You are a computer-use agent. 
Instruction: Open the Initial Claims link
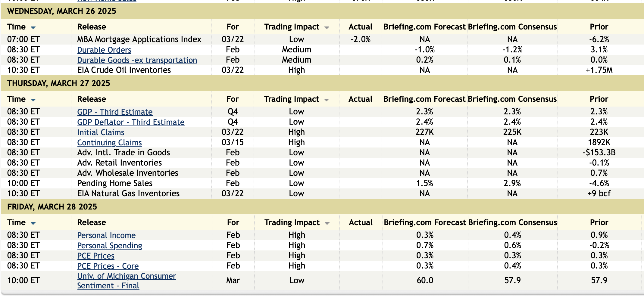(x=101, y=132)
